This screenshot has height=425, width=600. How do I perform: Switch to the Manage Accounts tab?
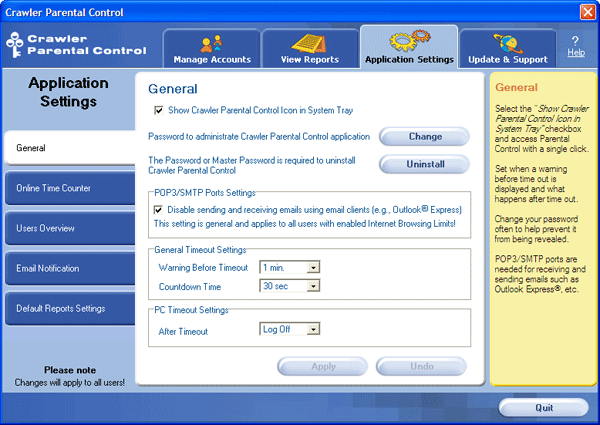pyautogui.click(x=212, y=49)
